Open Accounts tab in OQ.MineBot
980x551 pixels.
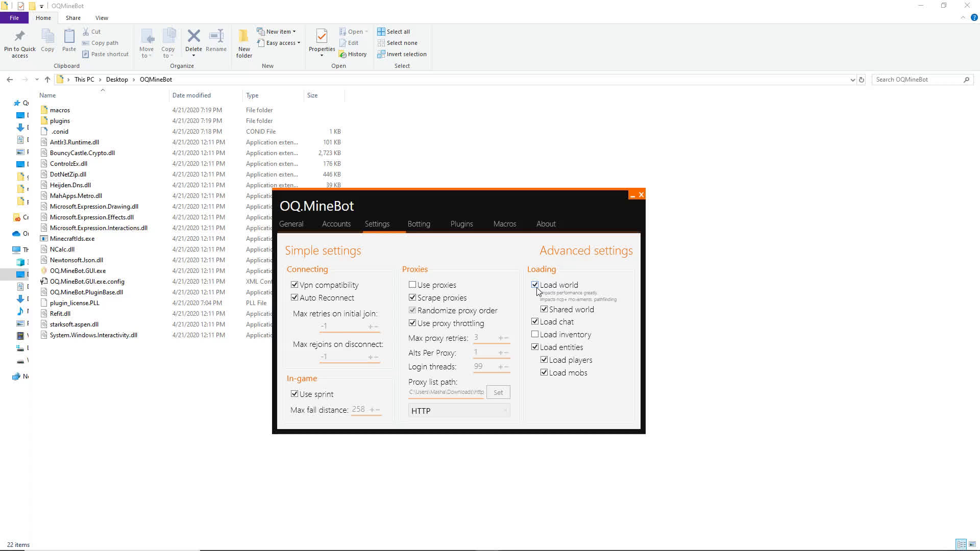tap(336, 224)
